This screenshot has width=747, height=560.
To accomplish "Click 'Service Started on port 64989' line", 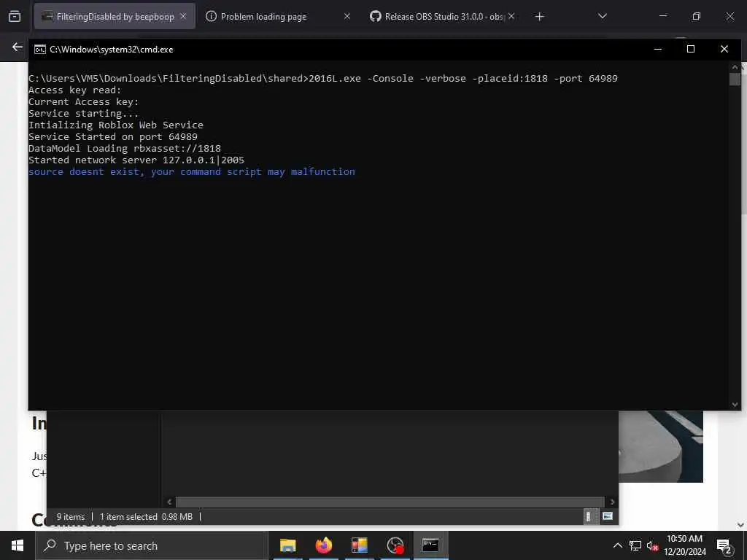I will (113, 136).
